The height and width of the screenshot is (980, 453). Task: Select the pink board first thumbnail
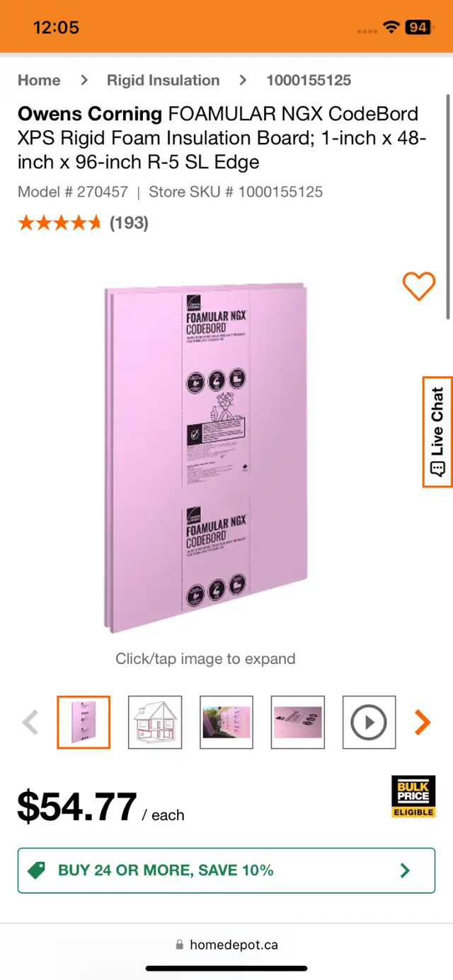coord(84,722)
